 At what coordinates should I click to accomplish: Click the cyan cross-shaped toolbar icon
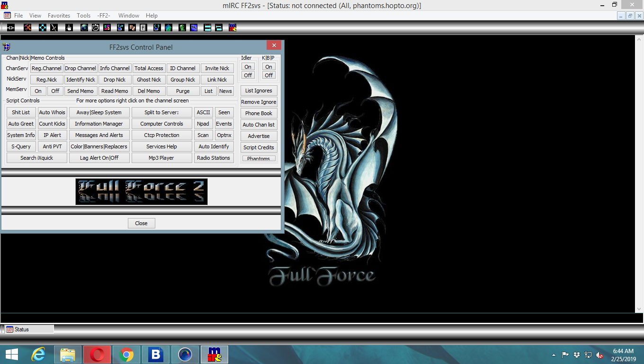pyautogui.click(x=43, y=27)
